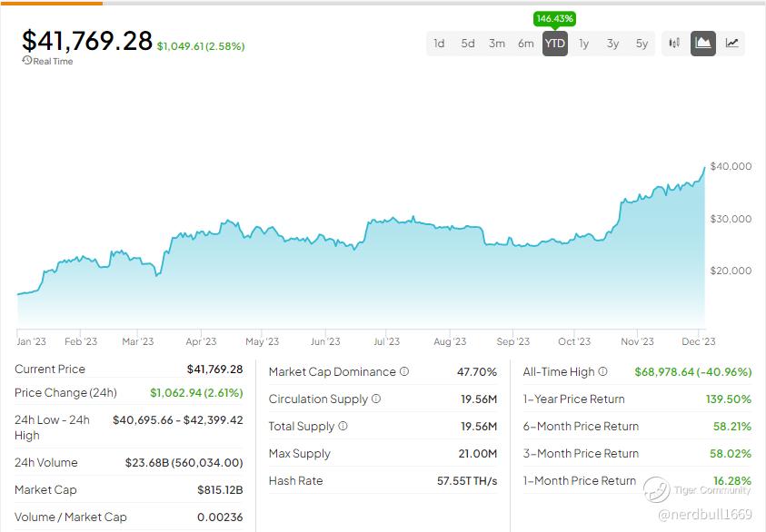Click the $1,049.61 (2.58%) change value
Viewport: 766px width, 532px height.
[201, 46]
